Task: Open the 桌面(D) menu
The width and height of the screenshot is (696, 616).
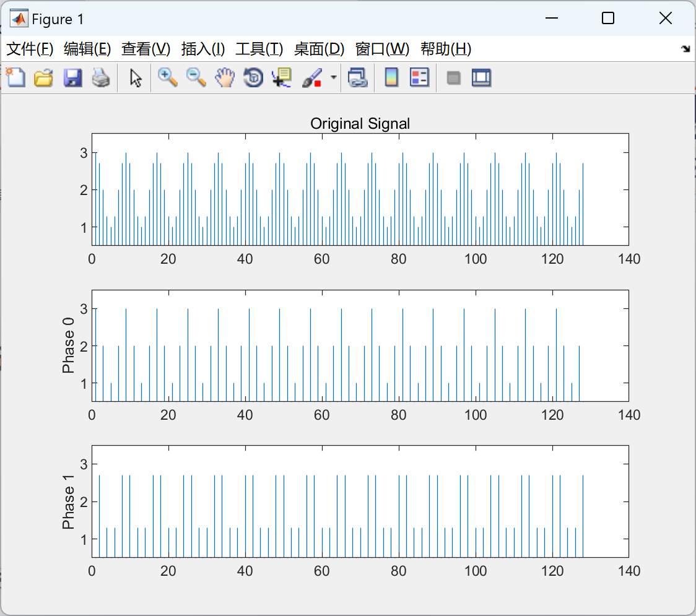Action: (319, 49)
